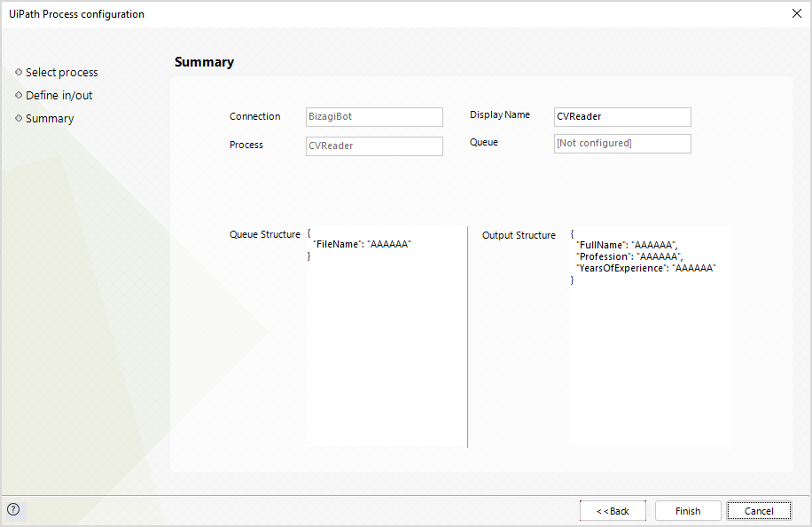Click the Summary heading
The image size is (812, 527).
pos(204,62)
